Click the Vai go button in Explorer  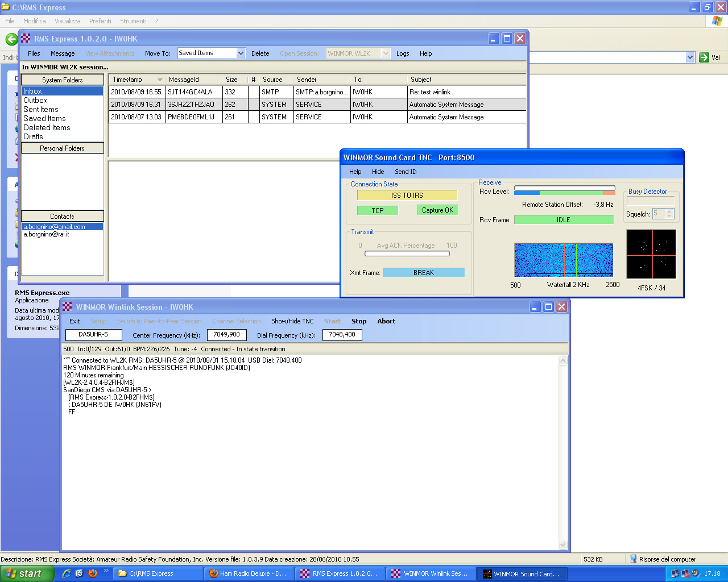tap(710, 57)
